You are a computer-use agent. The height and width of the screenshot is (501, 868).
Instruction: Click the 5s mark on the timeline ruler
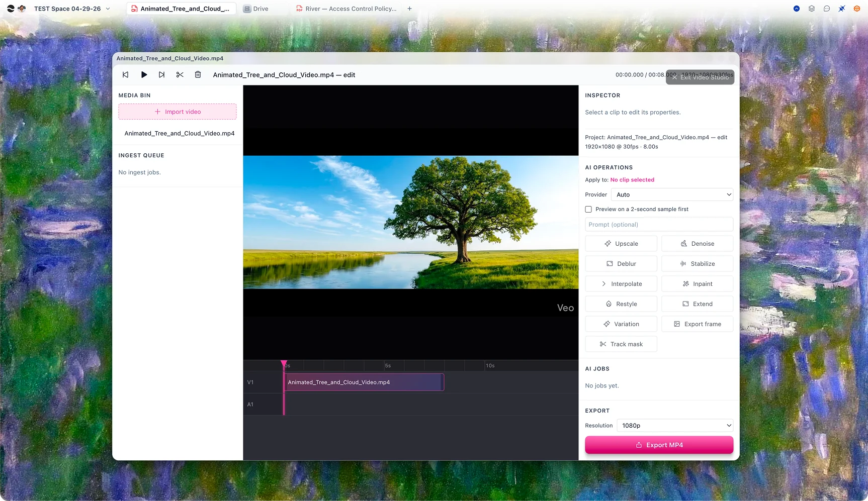pos(388,366)
